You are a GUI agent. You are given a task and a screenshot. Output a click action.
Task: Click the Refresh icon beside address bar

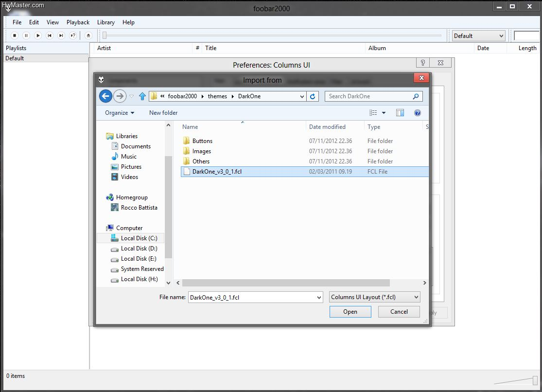313,96
